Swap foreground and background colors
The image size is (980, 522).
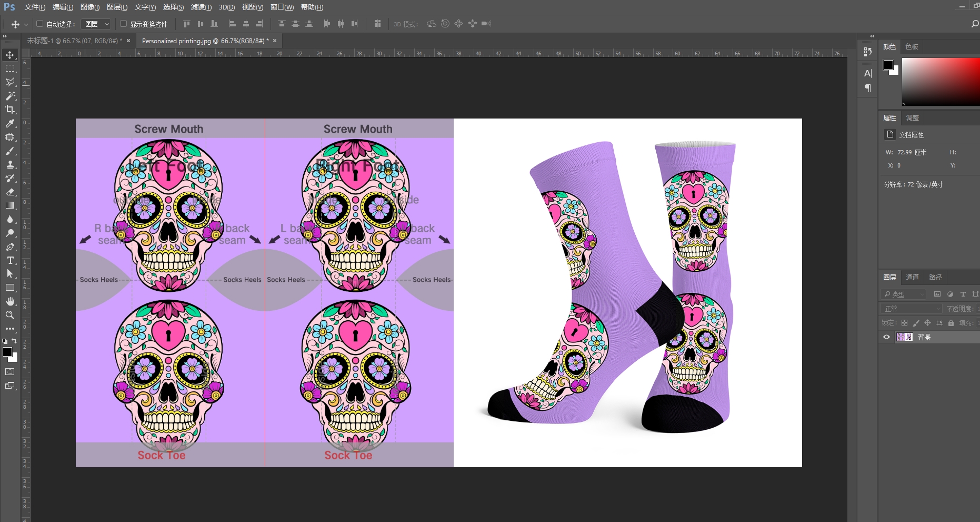14,341
